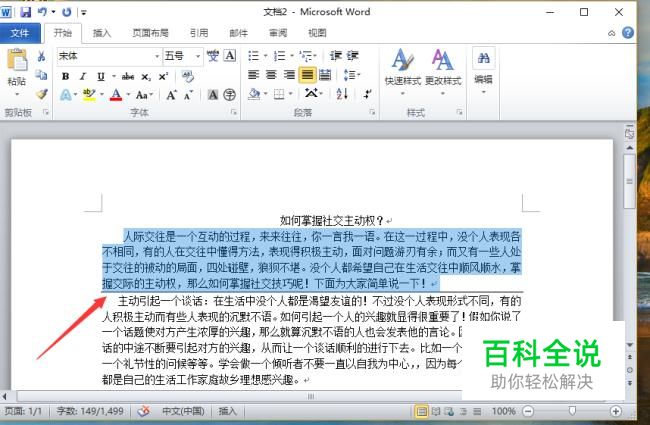The image size is (650, 425).
Task: Open the Text Effects glowing A
Action: click(x=65, y=95)
